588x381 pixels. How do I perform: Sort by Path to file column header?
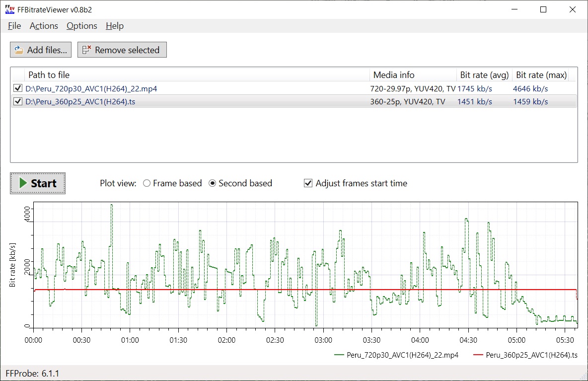tap(49, 75)
